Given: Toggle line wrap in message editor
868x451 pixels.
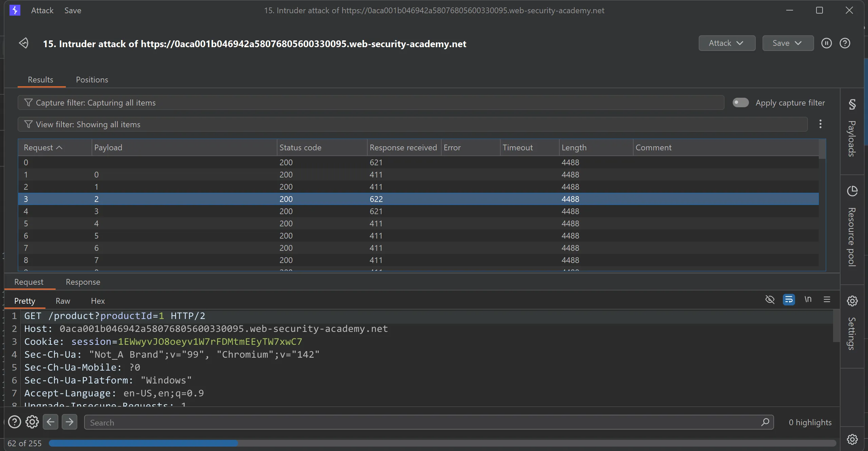Looking at the screenshot, I should pyautogui.click(x=789, y=300).
